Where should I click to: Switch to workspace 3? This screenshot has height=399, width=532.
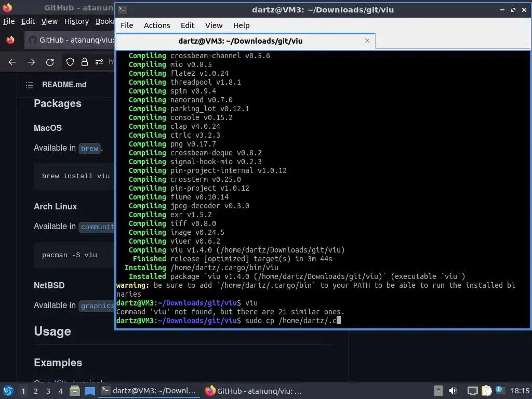tap(48, 391)
